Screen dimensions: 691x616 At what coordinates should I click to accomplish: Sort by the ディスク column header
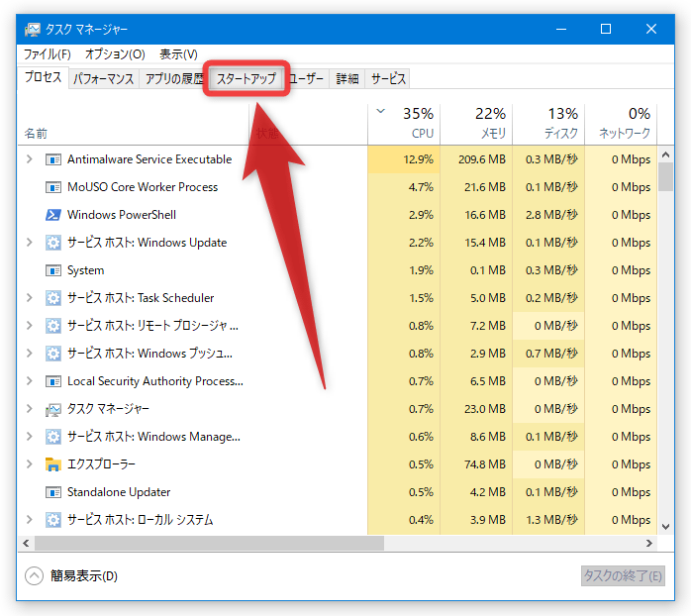click(x=548, y=124)
